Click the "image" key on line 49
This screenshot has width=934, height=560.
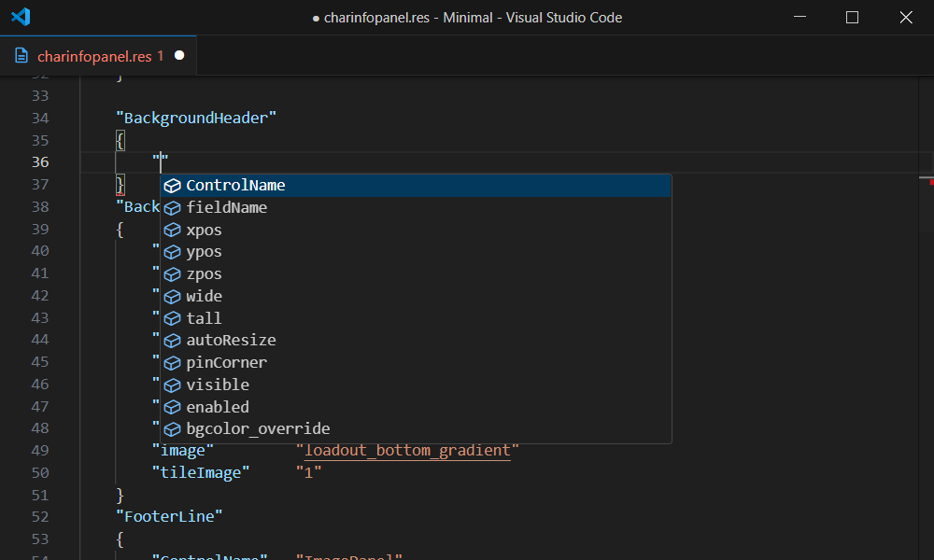pos(183,451)
